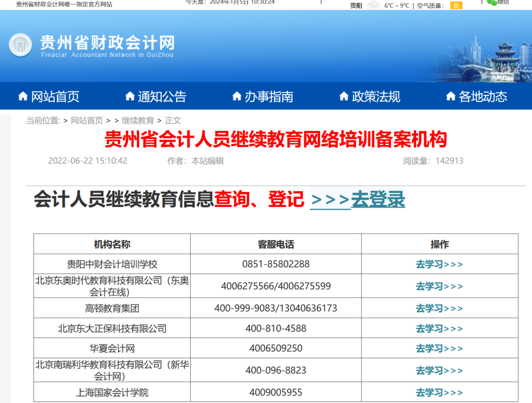Open 去学习 link for 高顿教育集团
The image size is (532, 403).
tap(439, 309)
